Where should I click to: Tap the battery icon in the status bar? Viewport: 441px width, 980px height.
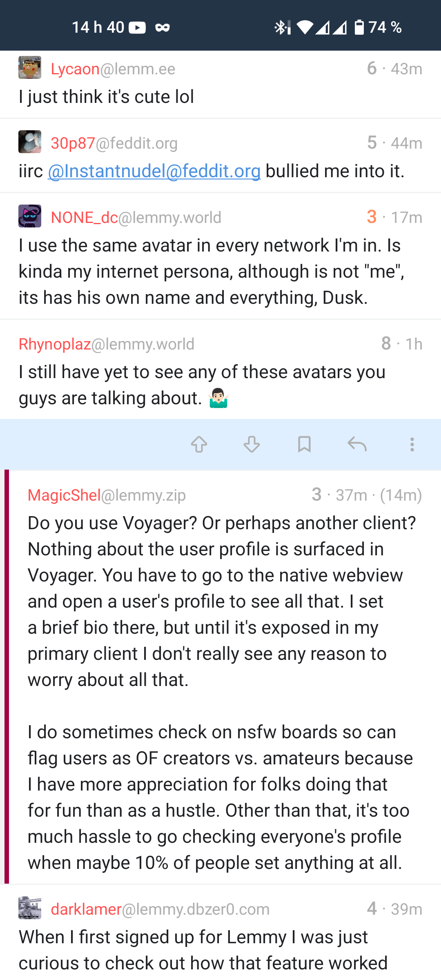coord(359,27)
